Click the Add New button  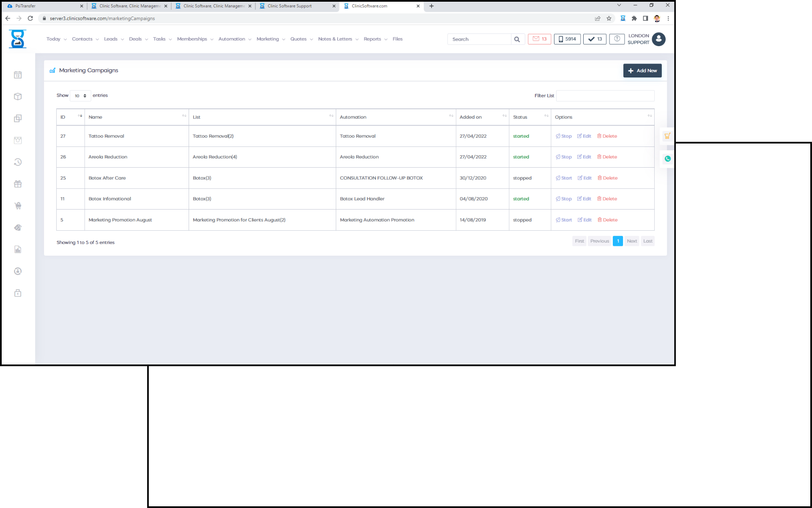point(642,71)
